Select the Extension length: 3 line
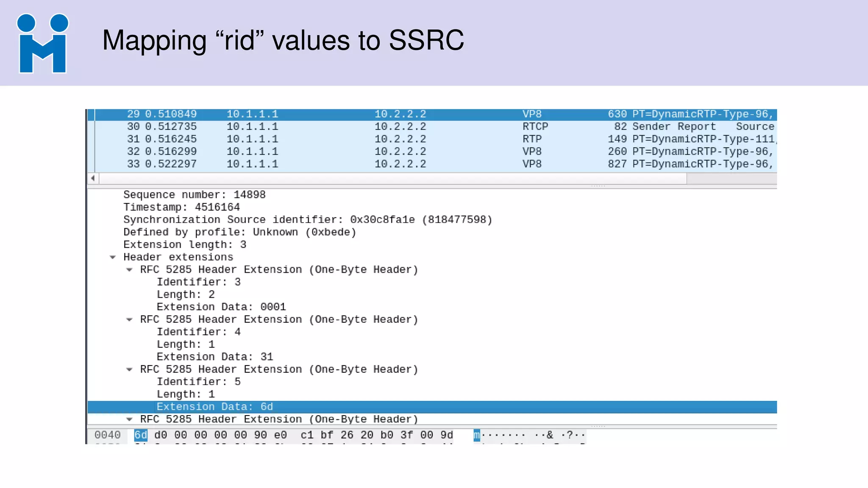The image size is (868, 488). click(x=185, y=245)
